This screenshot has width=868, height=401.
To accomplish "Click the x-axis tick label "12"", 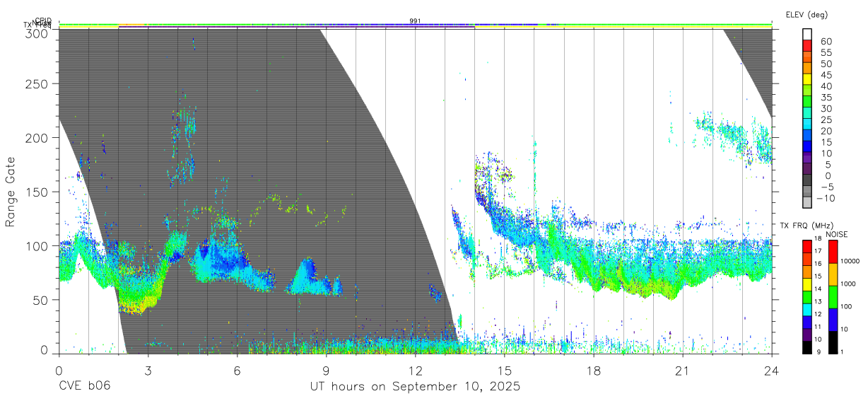I will [415, 371].
